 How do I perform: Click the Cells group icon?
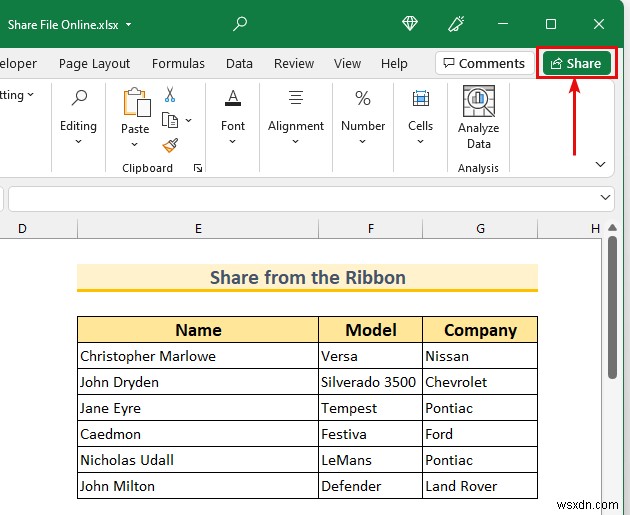(421, 98)
